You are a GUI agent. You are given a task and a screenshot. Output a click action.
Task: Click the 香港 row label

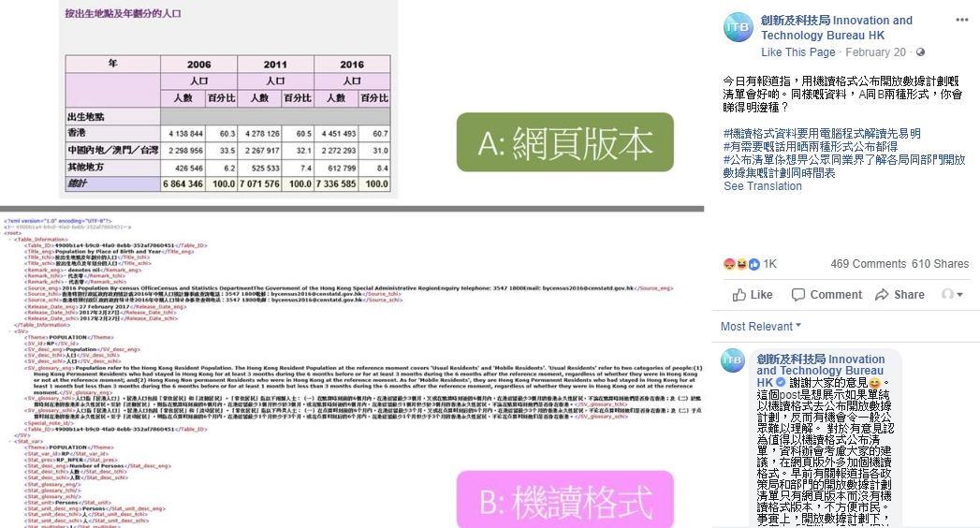[77, 133]
